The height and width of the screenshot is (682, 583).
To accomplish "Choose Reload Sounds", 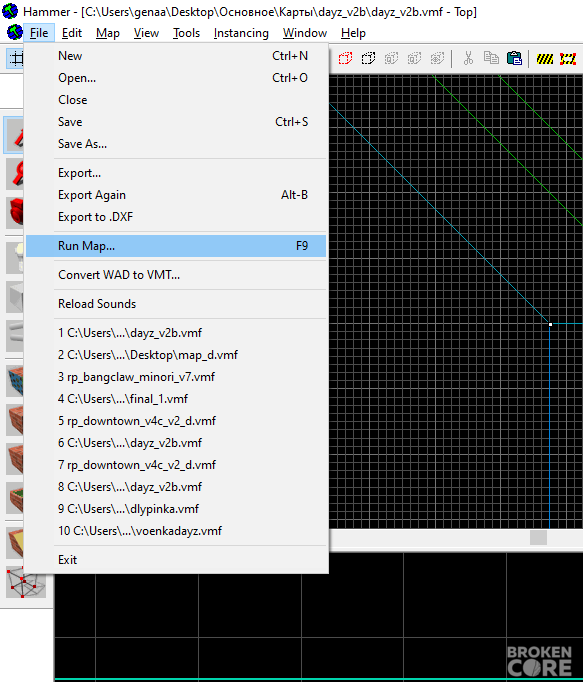I will [176, 304].
